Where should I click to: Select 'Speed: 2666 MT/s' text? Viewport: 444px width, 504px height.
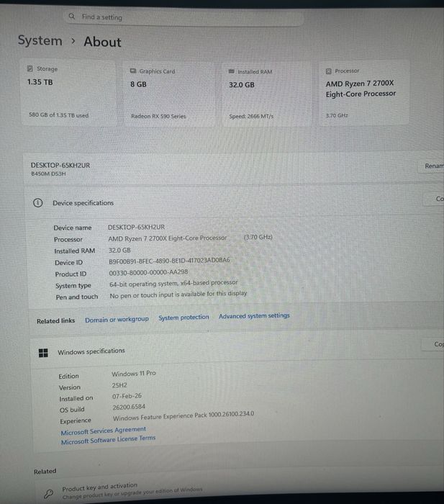(x=251, y=116)
